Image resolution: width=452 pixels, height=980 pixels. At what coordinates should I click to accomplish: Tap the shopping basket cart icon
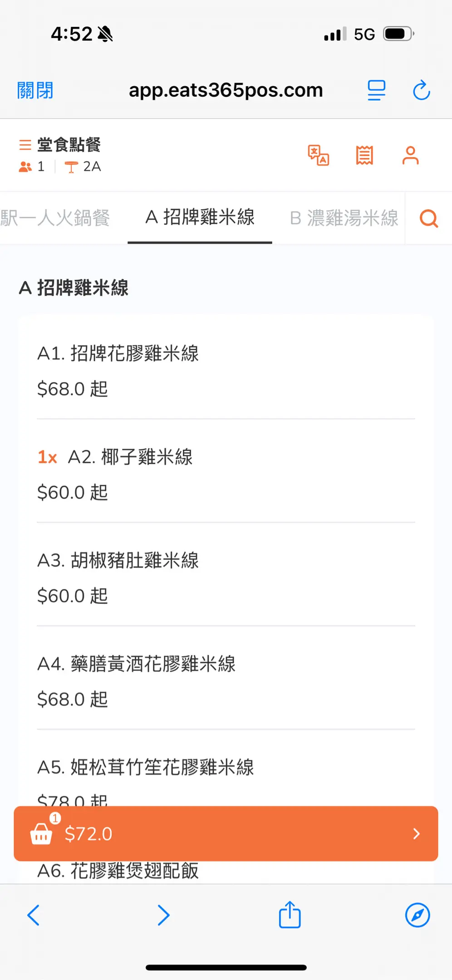[41, 833]
